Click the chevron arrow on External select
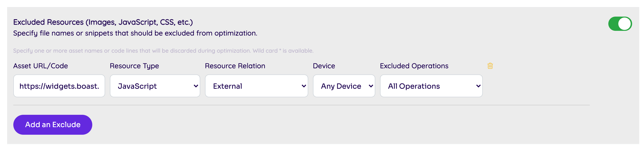This screenshot has height=148, width=644. (304, 86)
